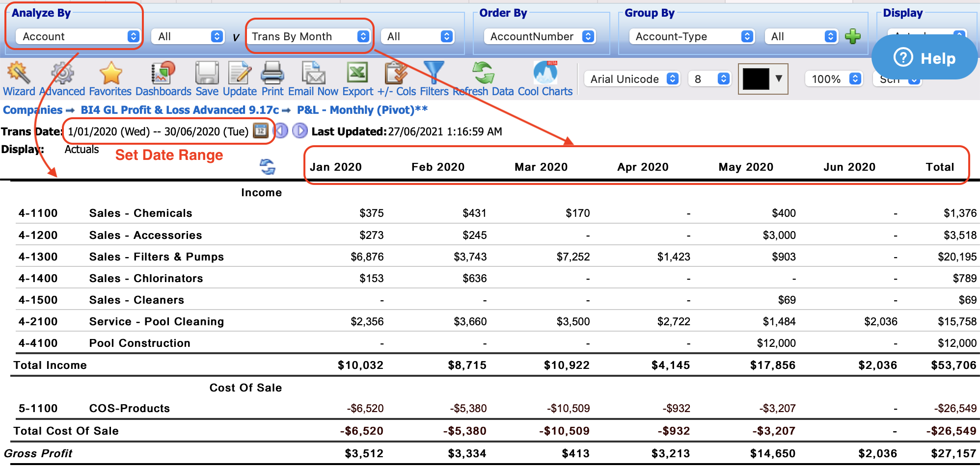This screenshot has height=468, width=980.
Task: Open BI4 GL Profit & Loss Advanced breadcrumb
Action: coord(180,110)
